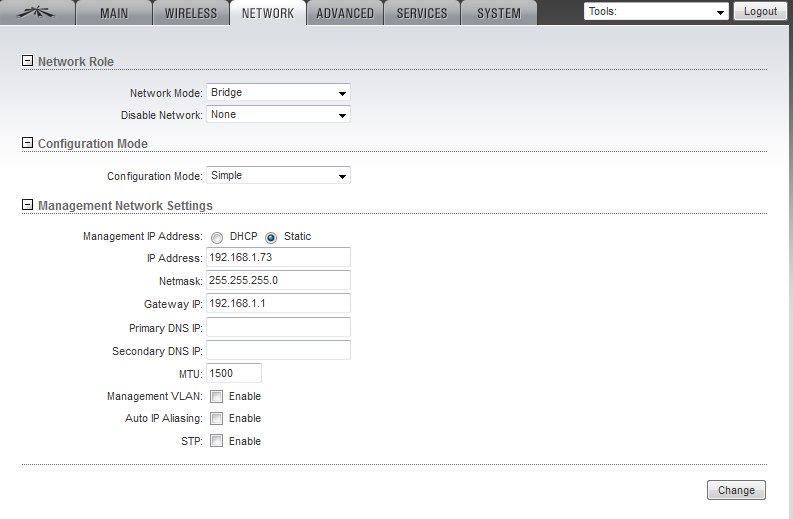Open the Configuration Mode dropdown
Image resolution: width=793 pixels, height=519 pixels.
278,176
